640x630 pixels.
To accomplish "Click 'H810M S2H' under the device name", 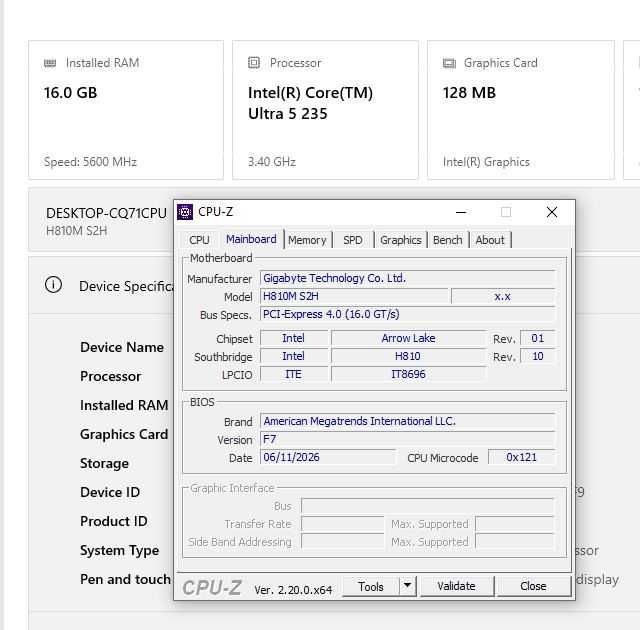I will pyautogui.click(x=76, y=231).
